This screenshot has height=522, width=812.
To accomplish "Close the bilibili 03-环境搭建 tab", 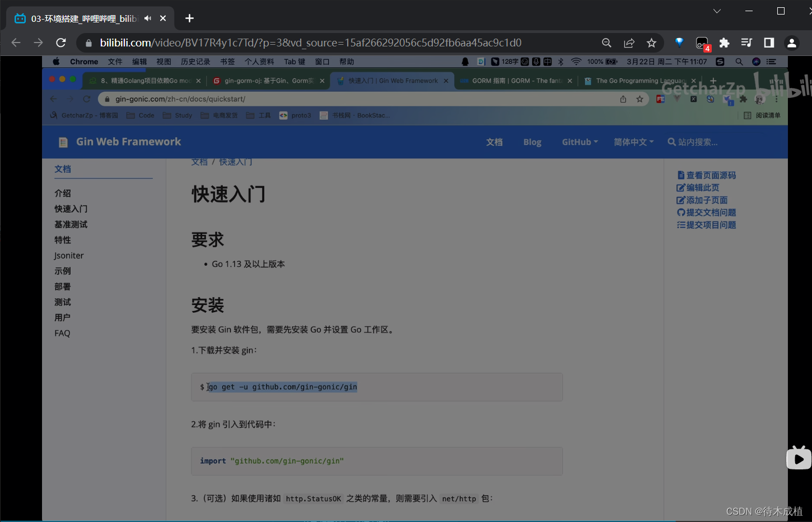I will click(x=163, y=18).
